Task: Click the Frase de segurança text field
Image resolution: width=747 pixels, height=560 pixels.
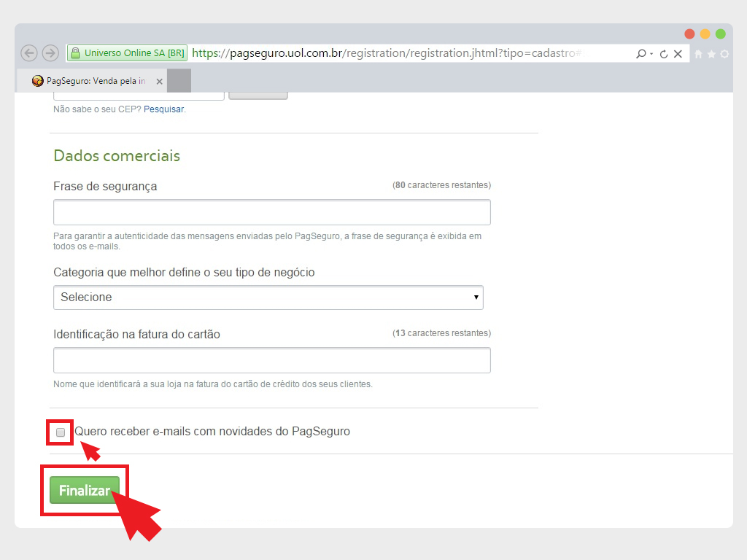Action: (271, 212)
